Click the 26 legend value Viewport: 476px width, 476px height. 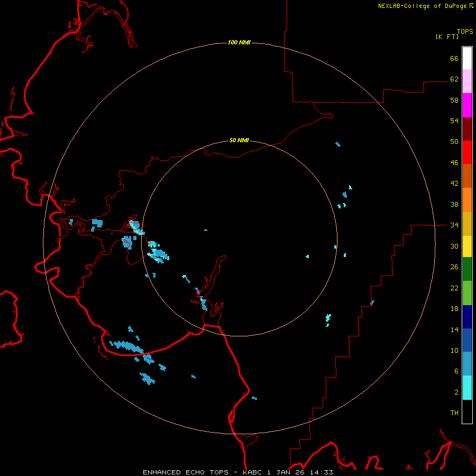point(454,267)
